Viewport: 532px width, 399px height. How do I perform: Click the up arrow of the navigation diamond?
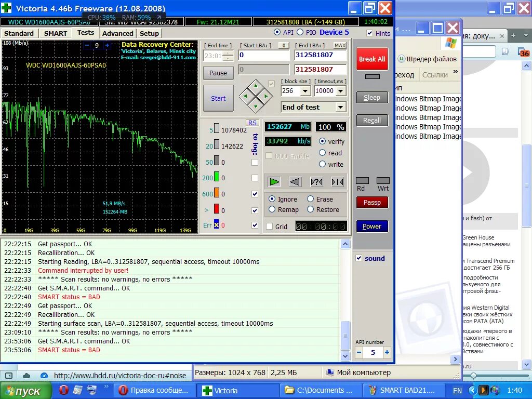pyautogui.click(x=256, y=86)
